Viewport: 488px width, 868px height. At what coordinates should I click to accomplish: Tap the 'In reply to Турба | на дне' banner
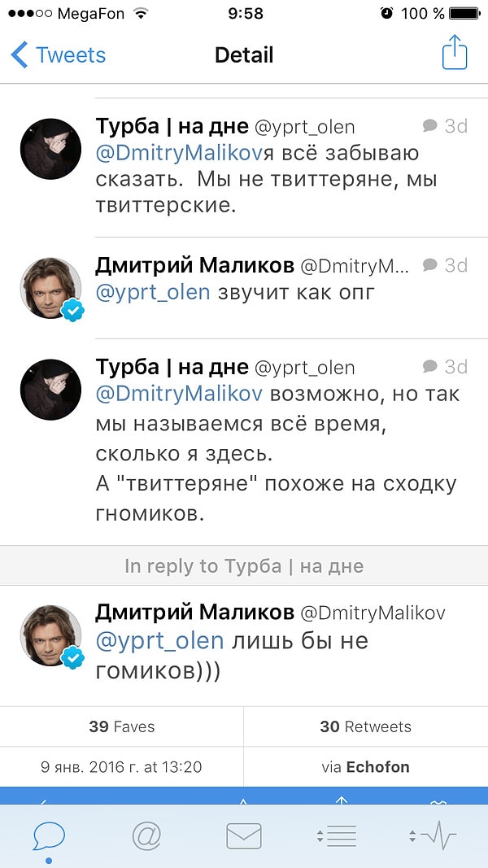click(x=244, y=565)
